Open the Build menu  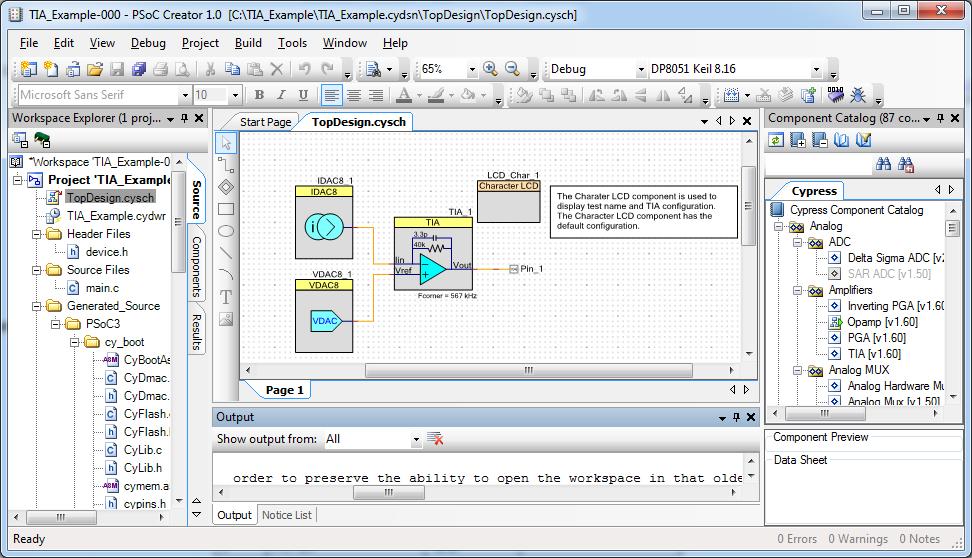[248, 43]
